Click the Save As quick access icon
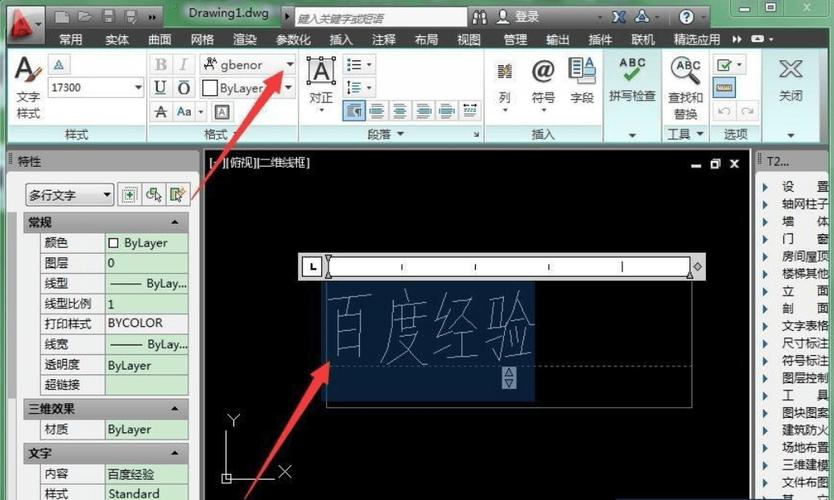Viewport: 834px width, 500px height. tap(130, 17)
